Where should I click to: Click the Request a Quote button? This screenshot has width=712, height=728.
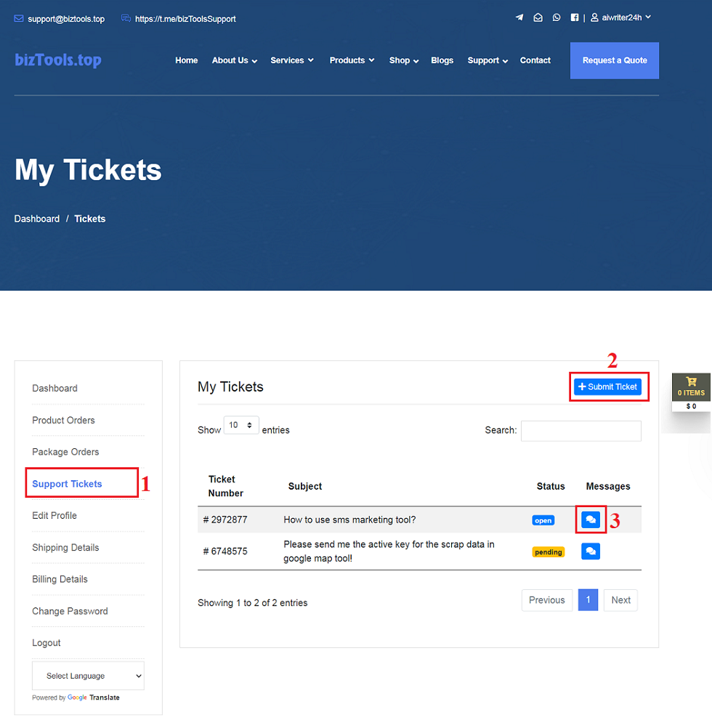point(614,60)
